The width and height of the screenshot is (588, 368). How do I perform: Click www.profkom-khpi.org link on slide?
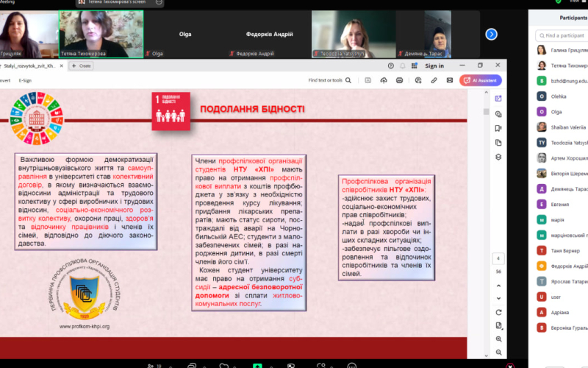point(85,326)
